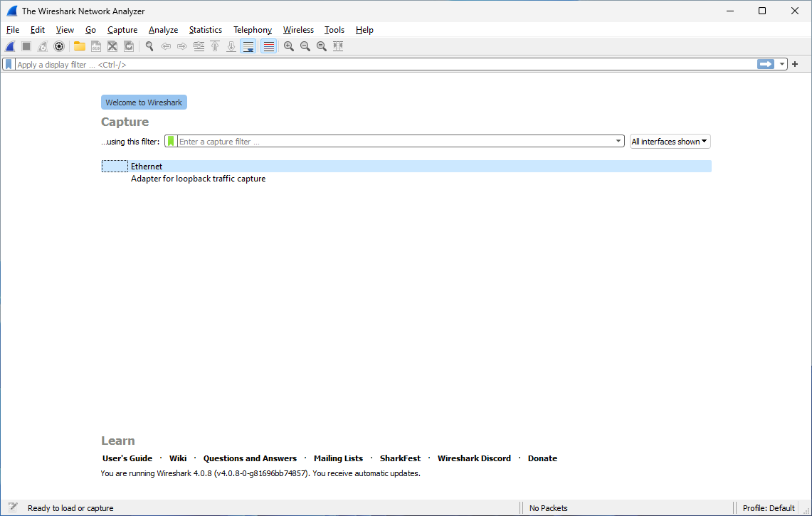Open the Donate link
Viewport: 812px width, 516px height.
click(542, 458)
